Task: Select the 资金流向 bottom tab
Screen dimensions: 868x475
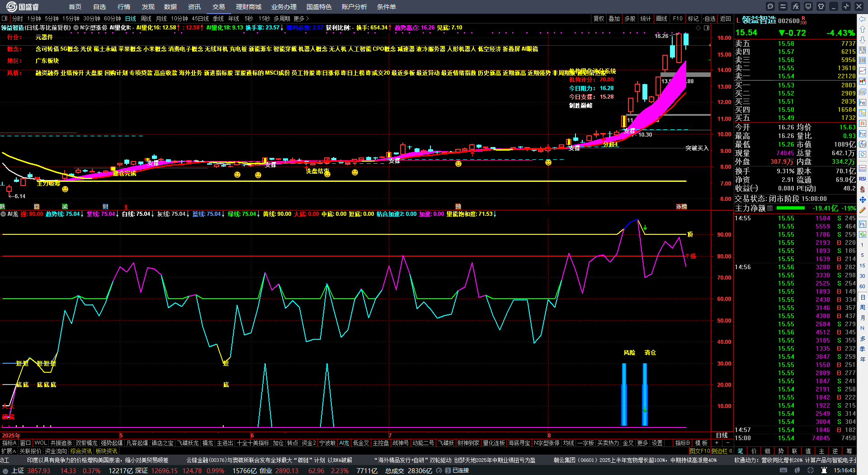Action: (56, 451)
